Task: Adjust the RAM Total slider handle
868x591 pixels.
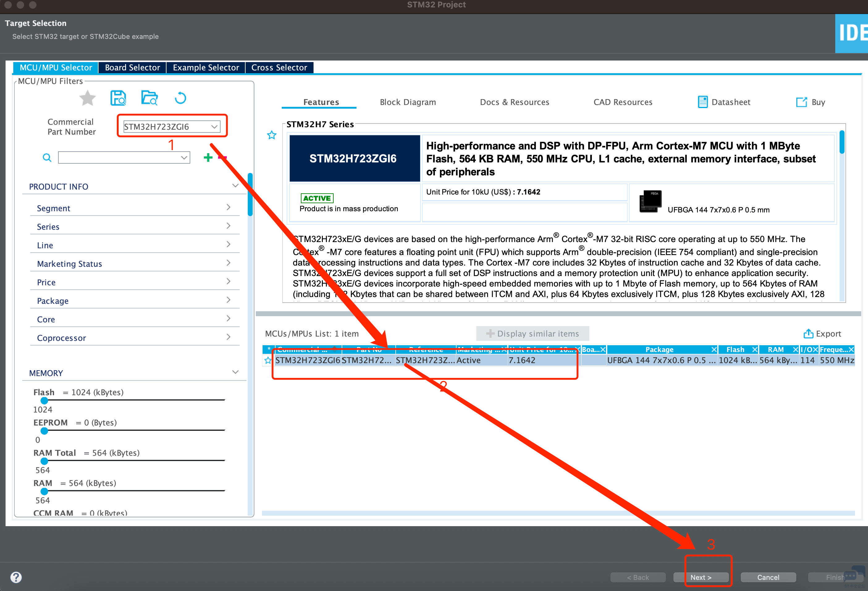Action: tap(44, 461)
